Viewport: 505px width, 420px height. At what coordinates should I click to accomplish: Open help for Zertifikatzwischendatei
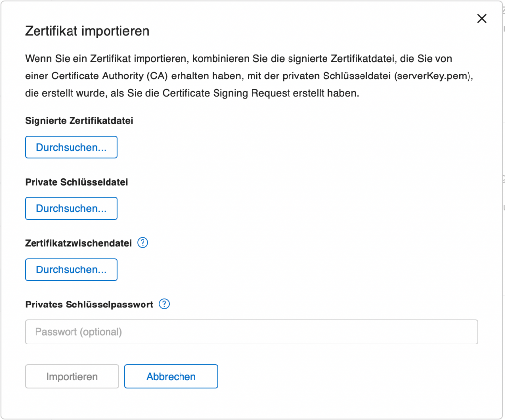point(143,243)
